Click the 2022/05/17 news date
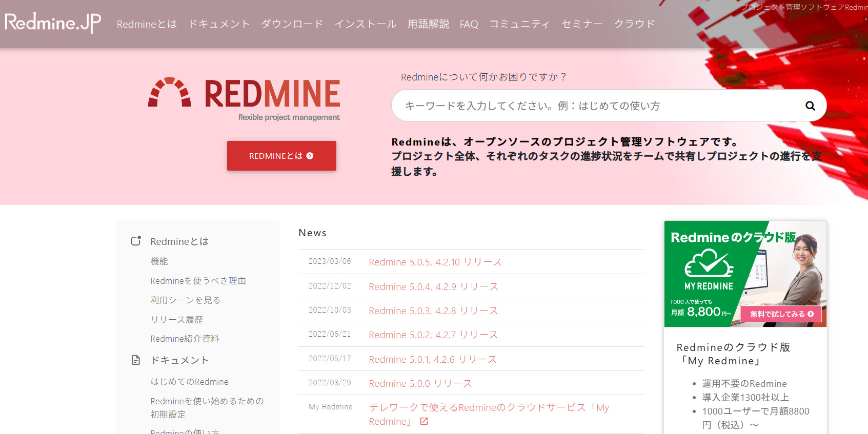 pyautogui.click(x=330, y=359)
